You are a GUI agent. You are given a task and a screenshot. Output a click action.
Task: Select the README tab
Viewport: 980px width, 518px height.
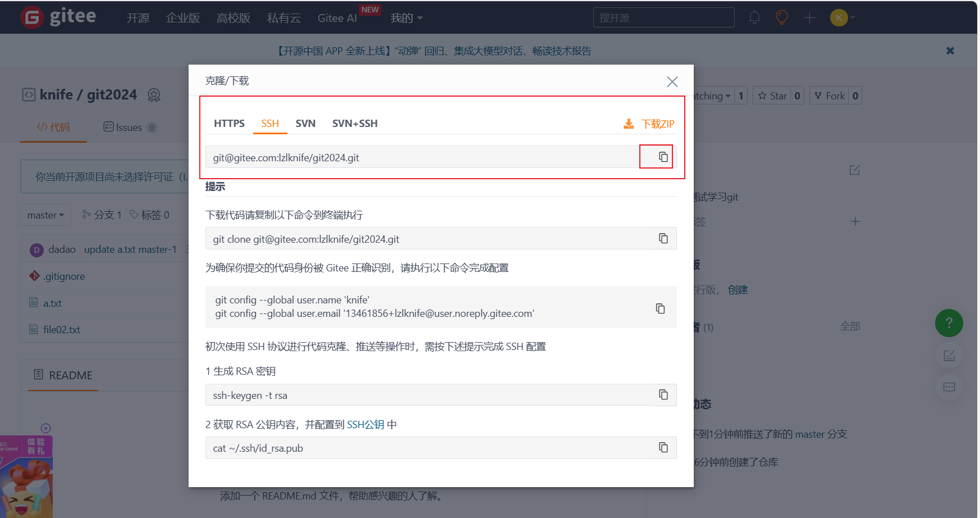pyautogui.click(x=63, y=375)
